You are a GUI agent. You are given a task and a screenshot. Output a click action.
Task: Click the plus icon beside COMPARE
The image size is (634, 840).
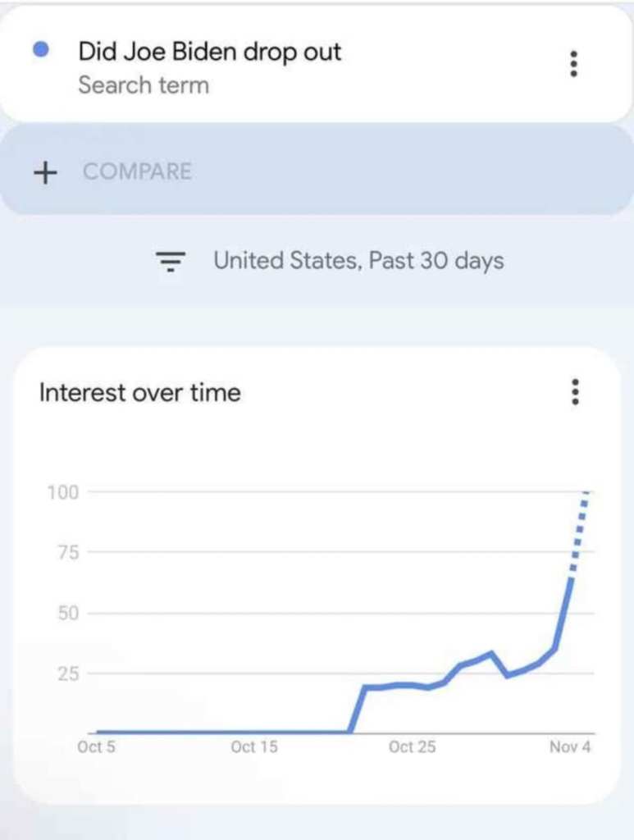coord(46,172)
